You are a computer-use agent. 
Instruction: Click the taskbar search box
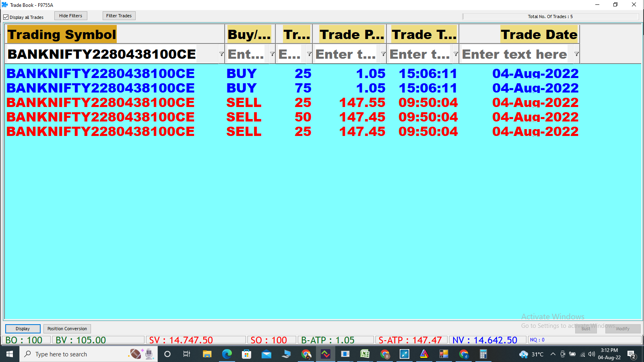(89, 354)
